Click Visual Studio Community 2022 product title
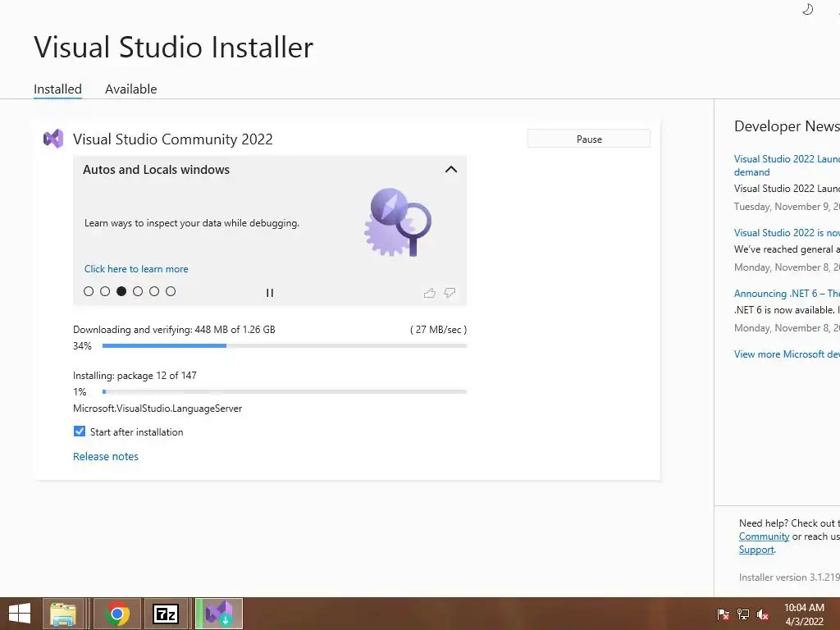Image resolution: width=840 pixels, height=630 pixels. pyautogui.click(x=172, y=139)
